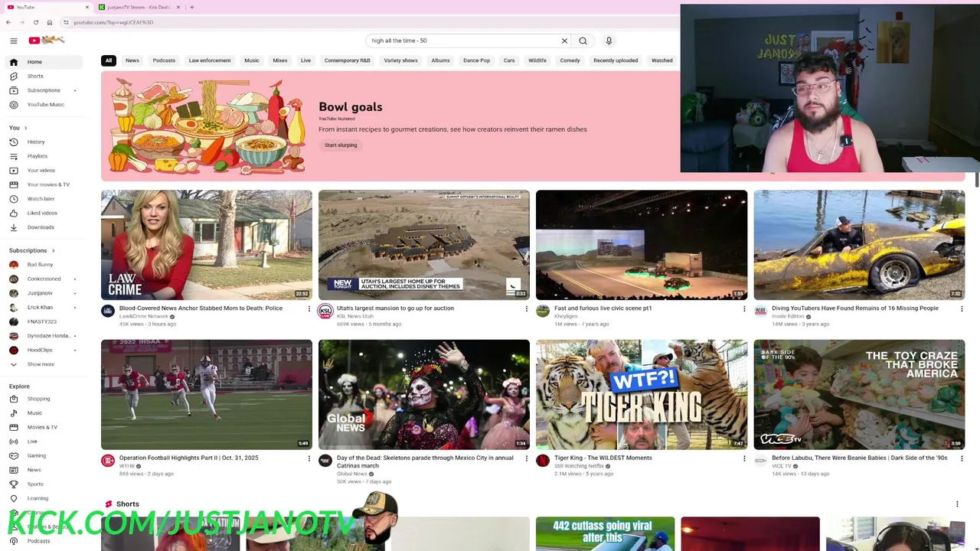Image resolution: width=980 pixels, height=551 pixels.
Task: Open KSL News Utah channel avatar
Action: (325, 311)
